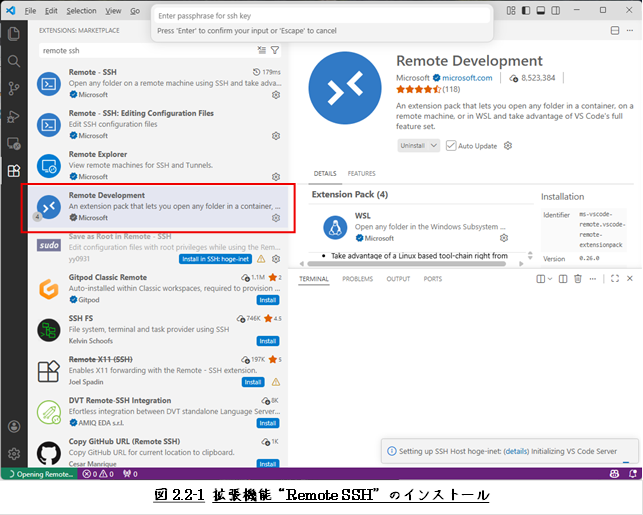Open Run and Debug view
643x515 pixels.
[14, 116]
